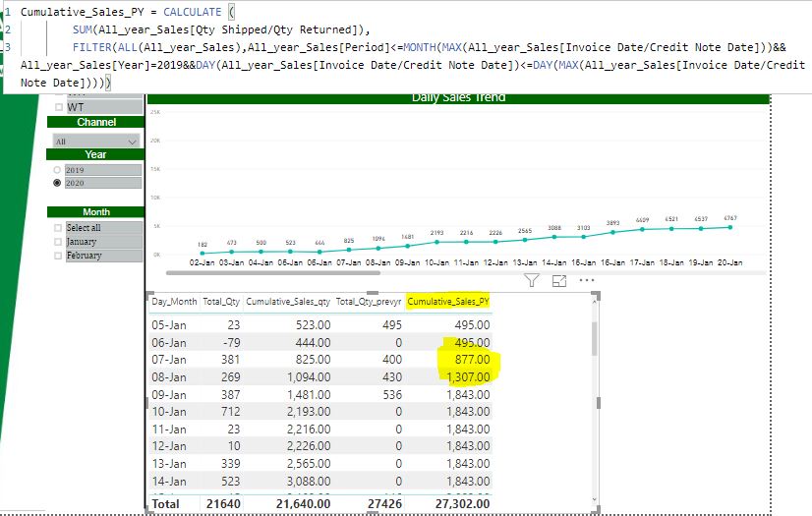Open the More options ellipsis
Screen dimensions: 812x516
click(x=587, y=280)
